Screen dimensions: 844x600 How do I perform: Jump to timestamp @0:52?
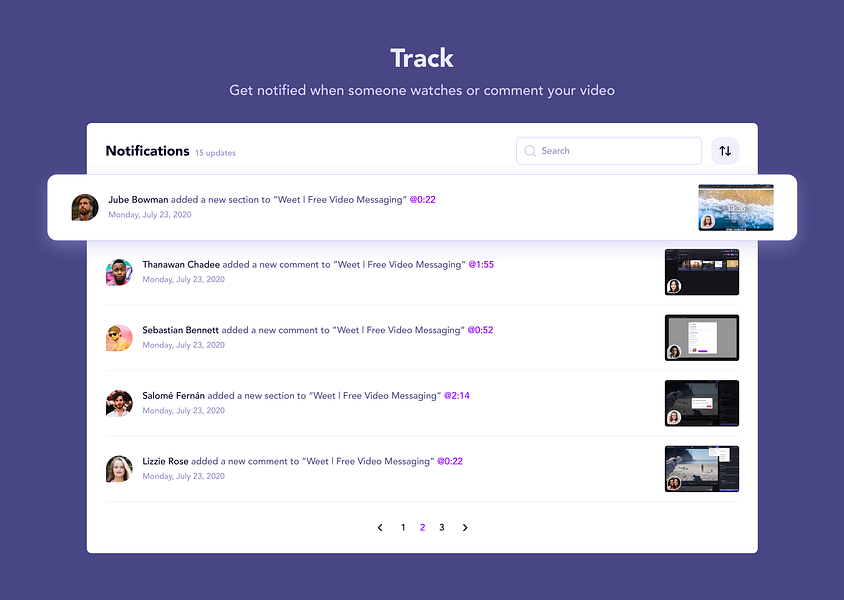tap(480, 330)
